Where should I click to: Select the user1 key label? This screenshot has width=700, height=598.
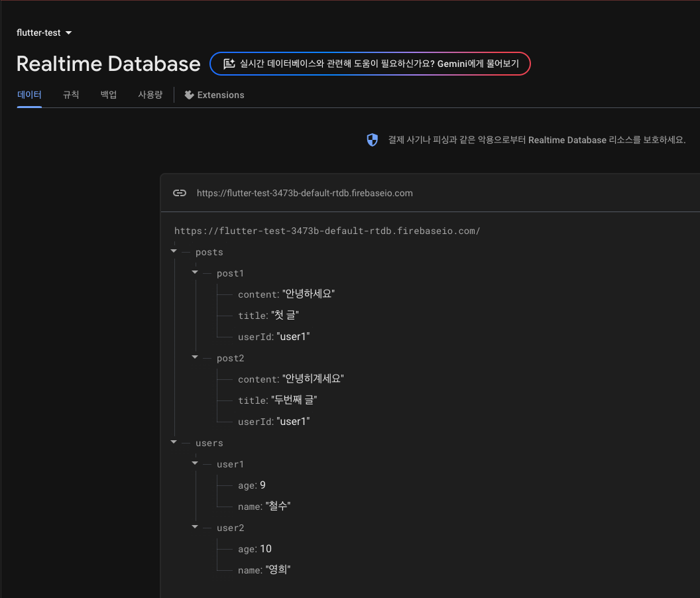[231, 464]
